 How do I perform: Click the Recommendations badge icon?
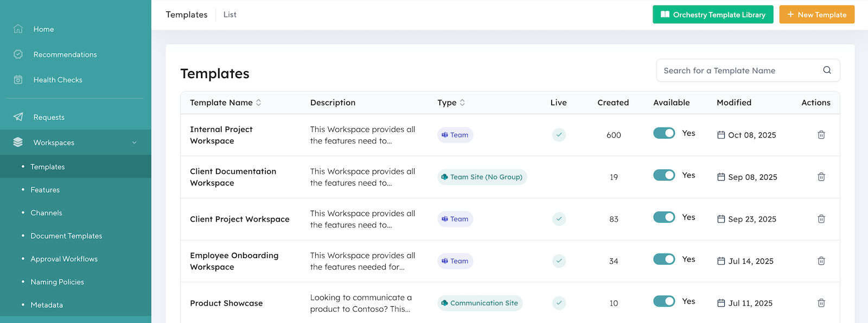tap(18, 54)
